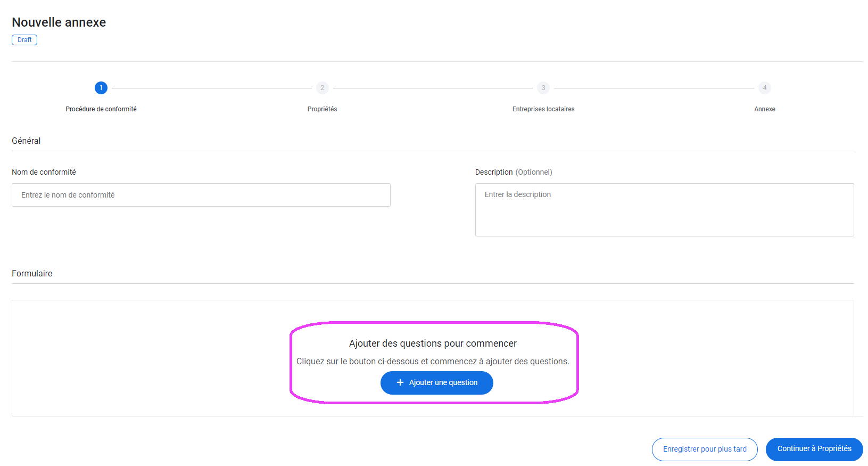Select the Formulaire section heading
868x466 pixels.
(x=32, y=273)
